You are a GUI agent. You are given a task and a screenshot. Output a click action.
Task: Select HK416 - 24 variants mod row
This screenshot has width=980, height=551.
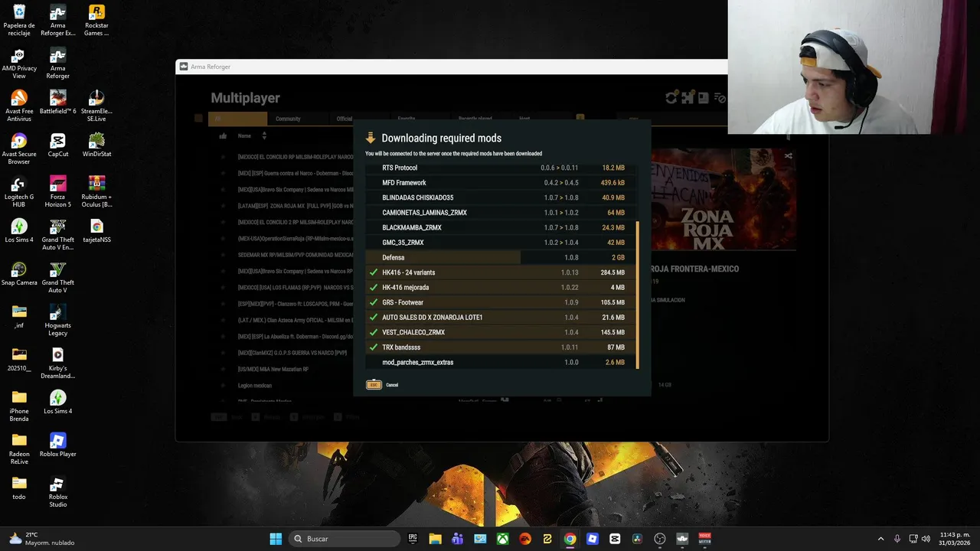pos(498,272)
